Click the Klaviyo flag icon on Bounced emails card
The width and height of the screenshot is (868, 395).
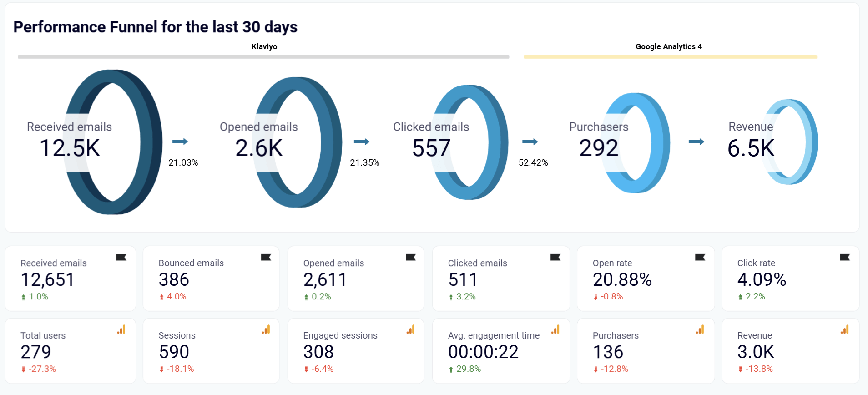[x=266, y=258]
